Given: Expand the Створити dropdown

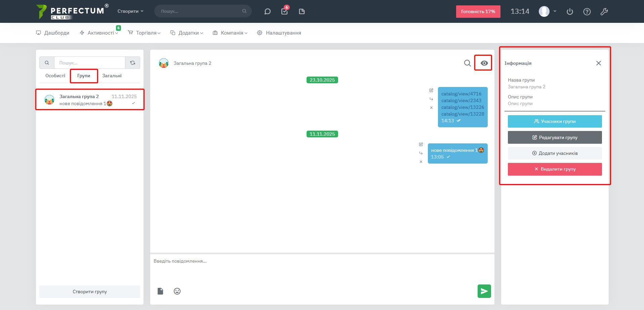Looking at the screenshot, I should 130,11.
